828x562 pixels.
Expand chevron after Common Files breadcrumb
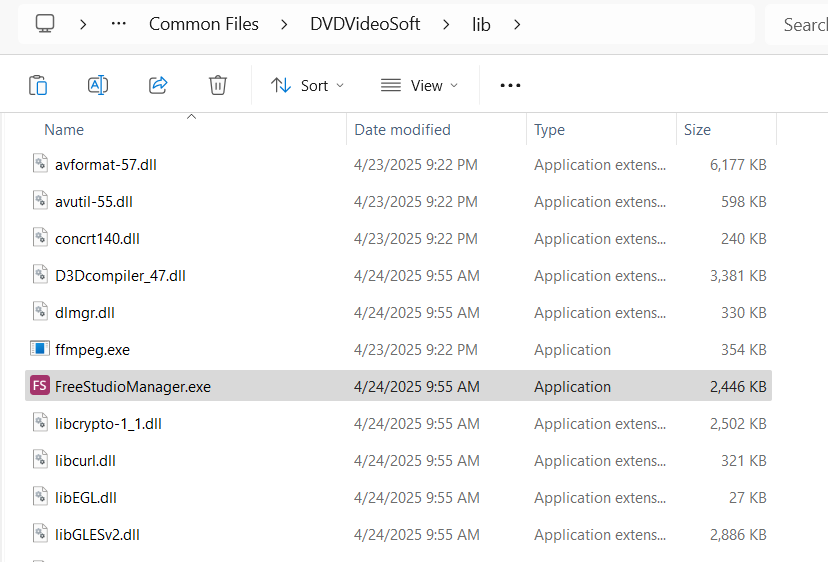point(284,24)
